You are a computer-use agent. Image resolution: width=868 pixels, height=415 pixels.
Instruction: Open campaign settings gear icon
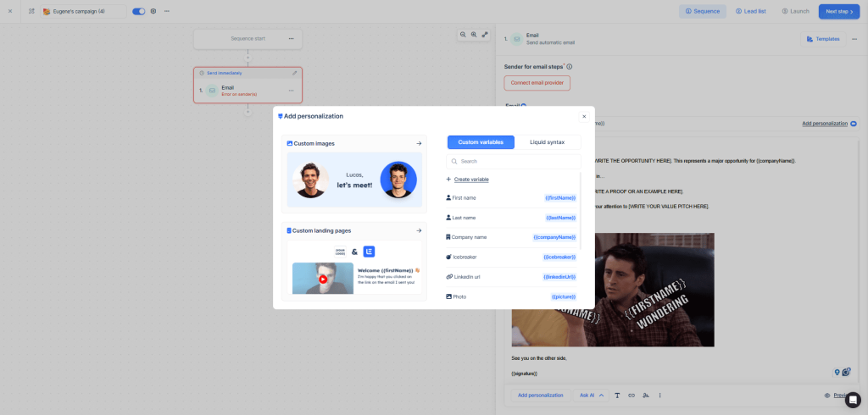(x=153, y=11)
